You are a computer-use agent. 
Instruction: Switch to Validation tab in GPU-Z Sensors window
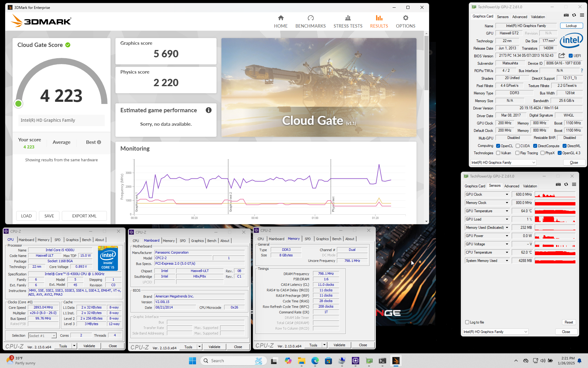(530, 186)
